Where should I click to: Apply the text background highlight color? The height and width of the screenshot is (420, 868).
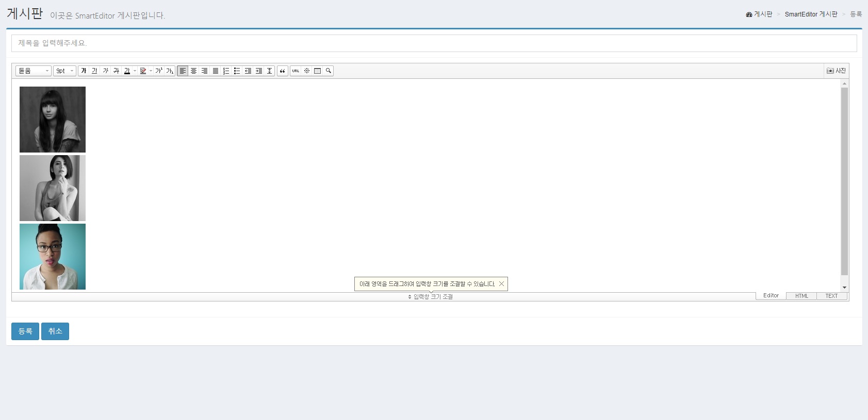pos(143,71)
